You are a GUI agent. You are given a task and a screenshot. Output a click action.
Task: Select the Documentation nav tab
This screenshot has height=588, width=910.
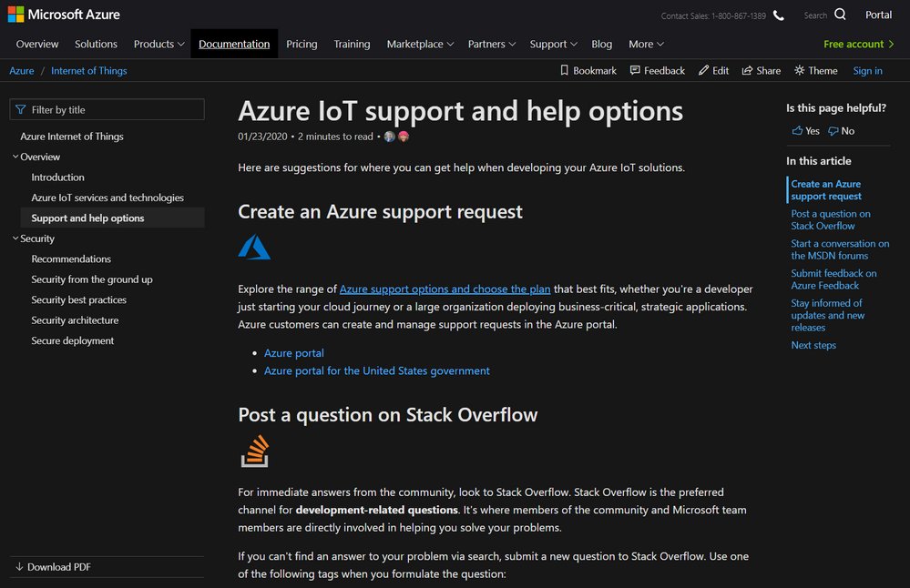click(x=234, y=44)
